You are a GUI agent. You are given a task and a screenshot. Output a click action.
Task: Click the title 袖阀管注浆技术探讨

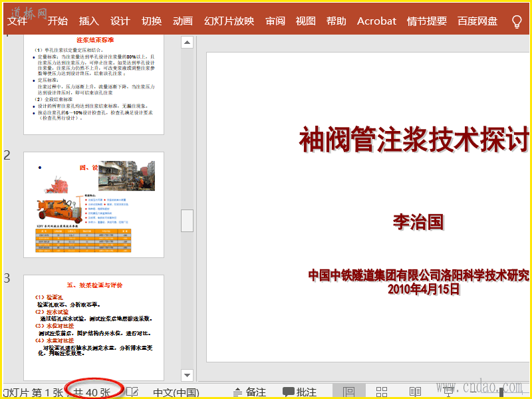click(x=414, y=140)
